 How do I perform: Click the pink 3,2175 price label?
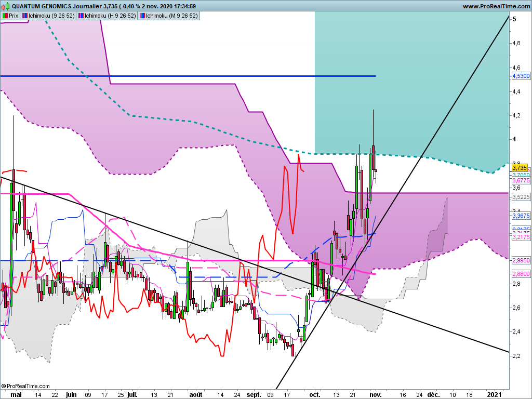coord(521,237)
